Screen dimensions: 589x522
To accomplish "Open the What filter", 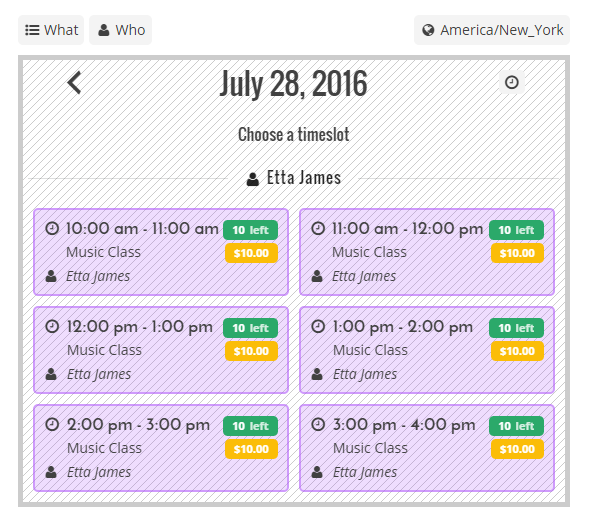I will [51, 30].
